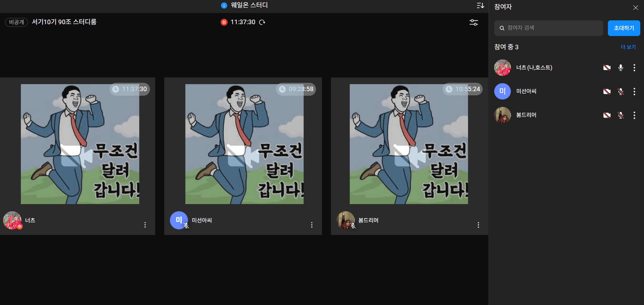644x305 pixels.
Task: Click the 참여 중 3 heading
Action: coord(506,47)
